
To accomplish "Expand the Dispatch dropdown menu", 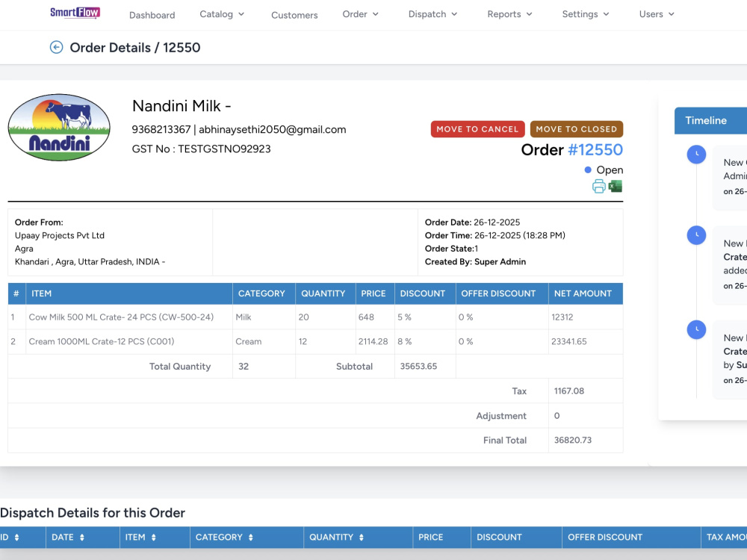I will [x=433, y=14].
